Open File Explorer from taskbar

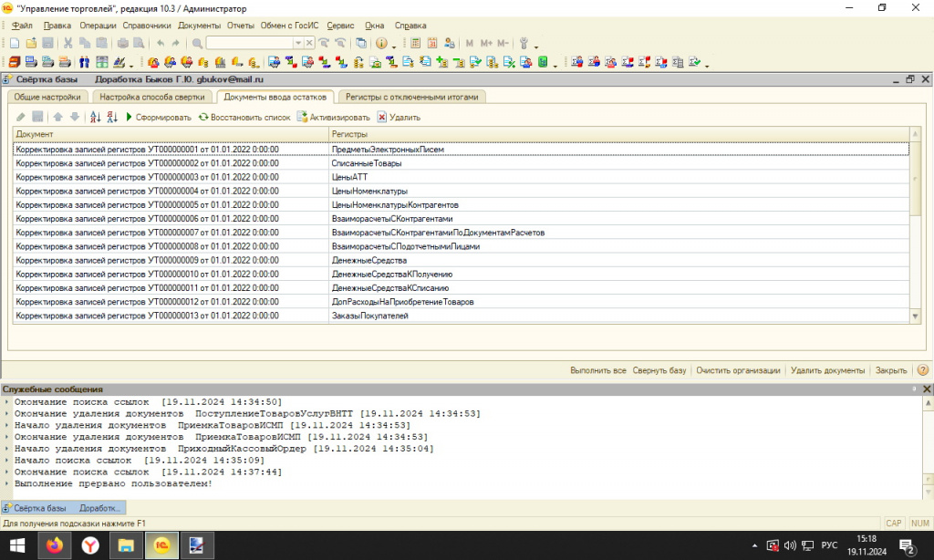pyautogui.click(x=126, y=545)
